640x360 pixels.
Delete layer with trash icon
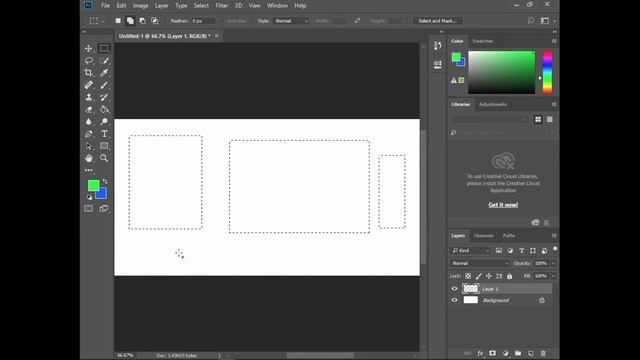click(543, 353)
